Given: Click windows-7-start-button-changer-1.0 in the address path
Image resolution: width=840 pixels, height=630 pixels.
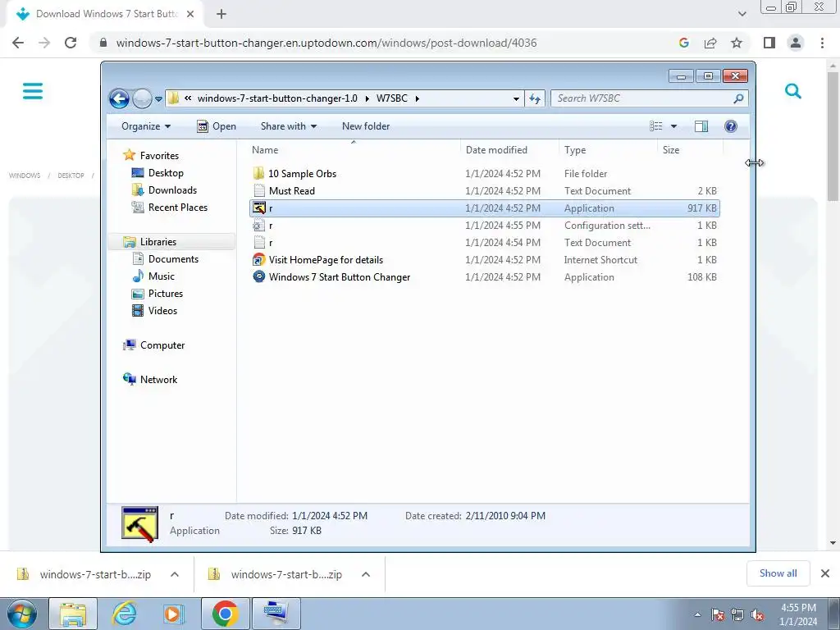Looking at the screenshot, I should coord(277,98).
